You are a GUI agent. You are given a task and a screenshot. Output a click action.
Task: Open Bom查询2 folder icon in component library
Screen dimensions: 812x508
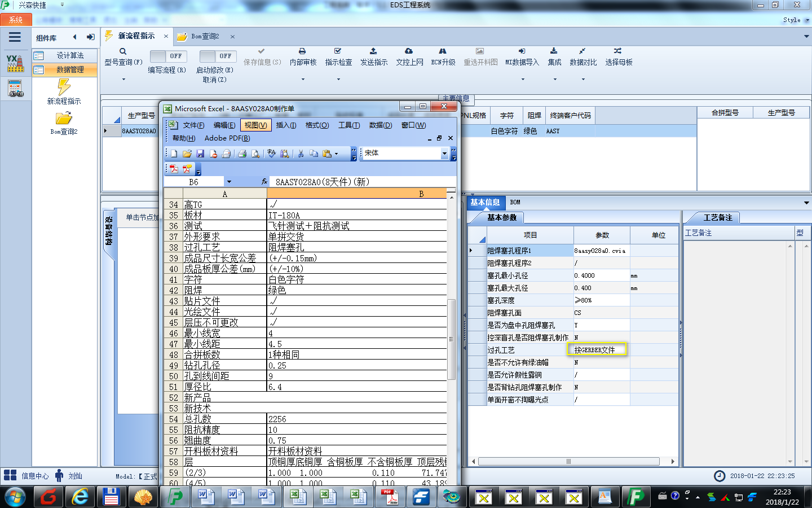point(64,118)
